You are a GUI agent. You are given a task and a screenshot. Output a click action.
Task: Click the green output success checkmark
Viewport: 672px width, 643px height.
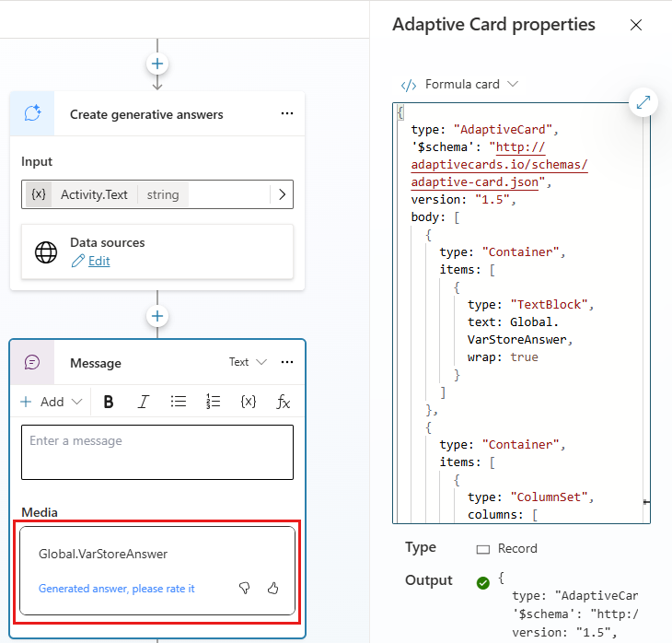[x=483, y=582]
